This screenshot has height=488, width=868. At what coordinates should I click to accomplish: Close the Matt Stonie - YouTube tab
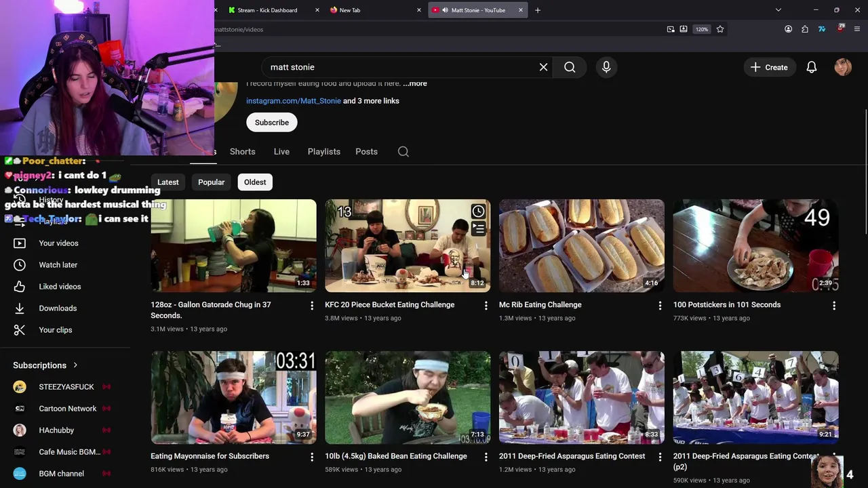click(x=521, y=10)
